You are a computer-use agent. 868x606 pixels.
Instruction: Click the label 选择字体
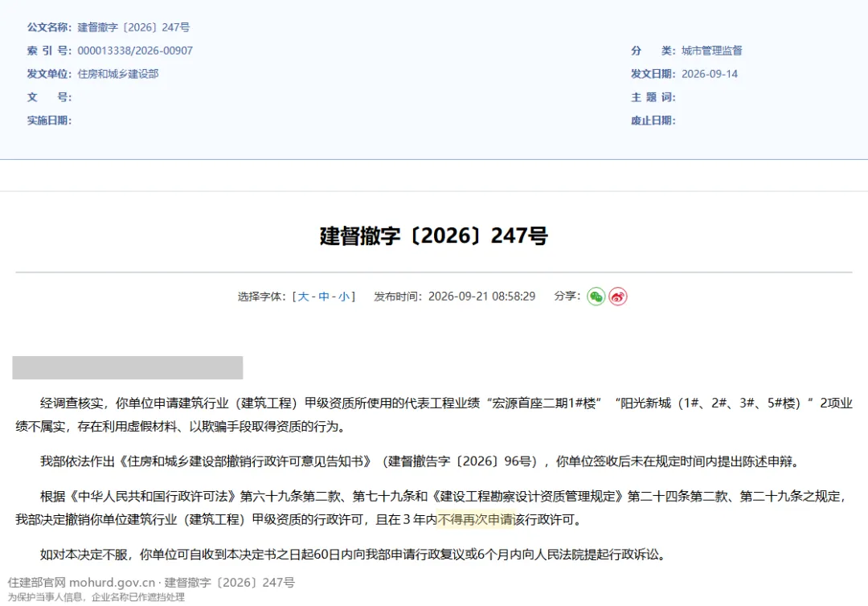point(261,297)
